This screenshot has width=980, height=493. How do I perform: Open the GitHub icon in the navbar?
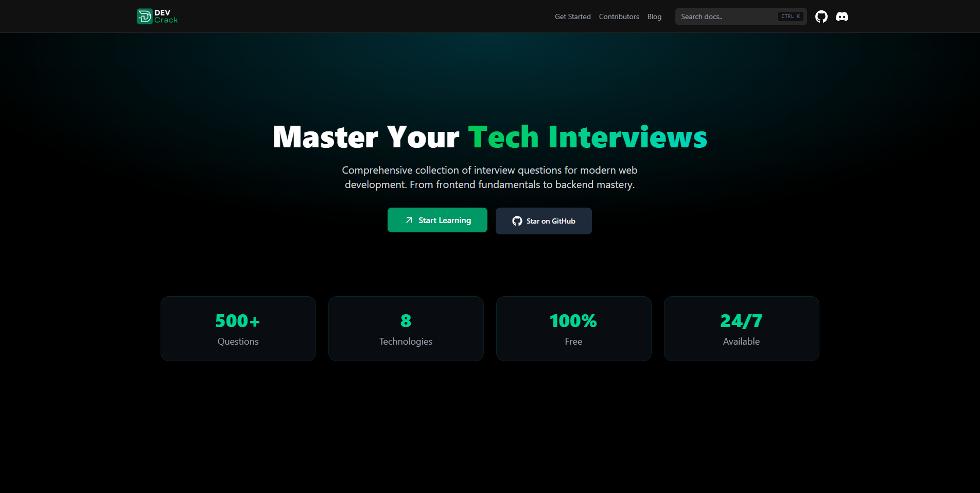(x=821, y=16)
